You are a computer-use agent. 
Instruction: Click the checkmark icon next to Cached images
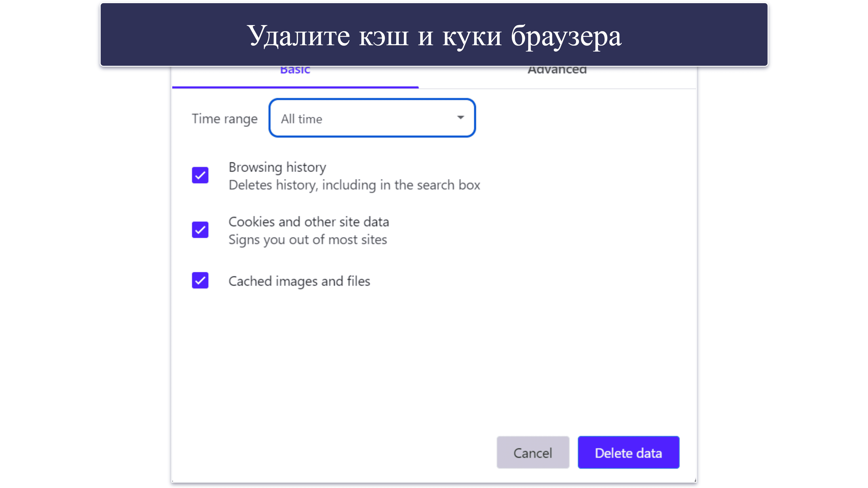tap(200, 280)
